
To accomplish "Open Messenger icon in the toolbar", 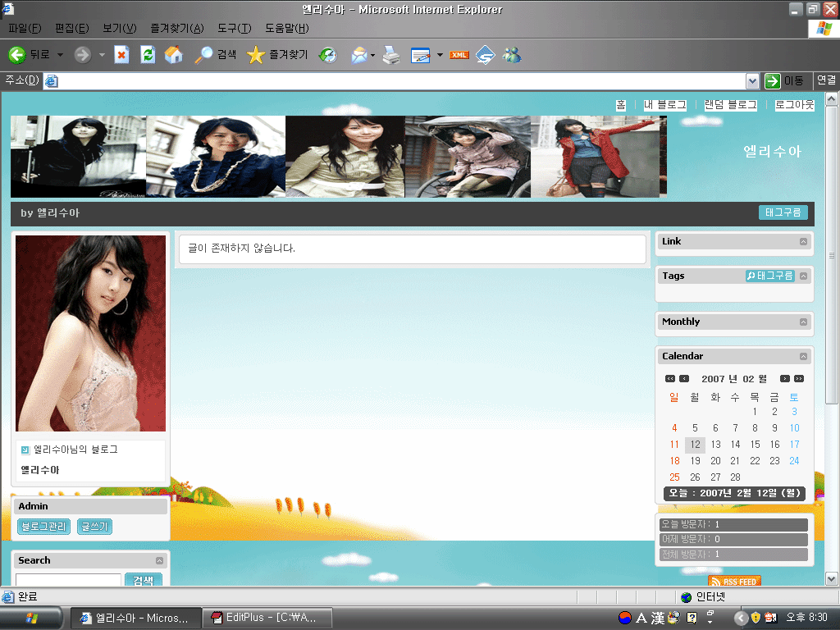I will point(512,55).
